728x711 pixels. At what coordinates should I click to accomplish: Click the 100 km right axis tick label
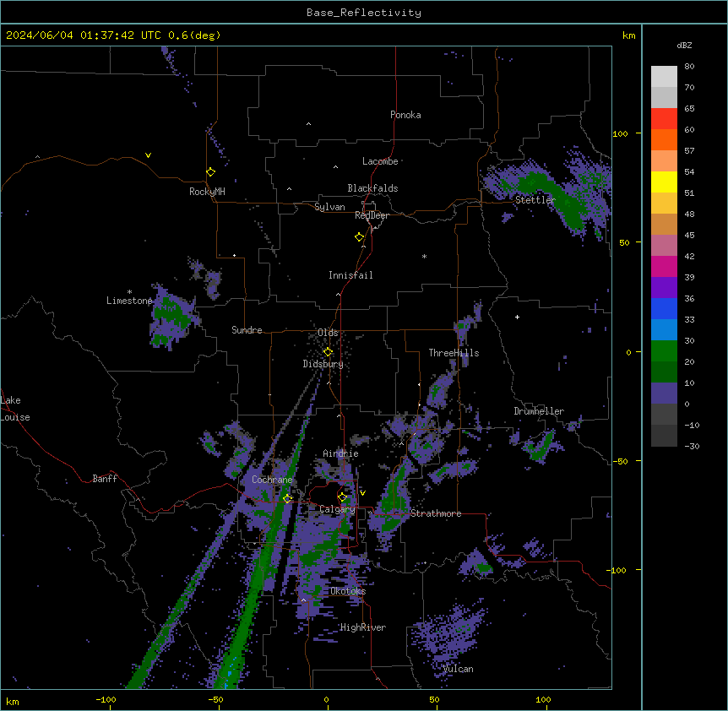pos(620,133)
